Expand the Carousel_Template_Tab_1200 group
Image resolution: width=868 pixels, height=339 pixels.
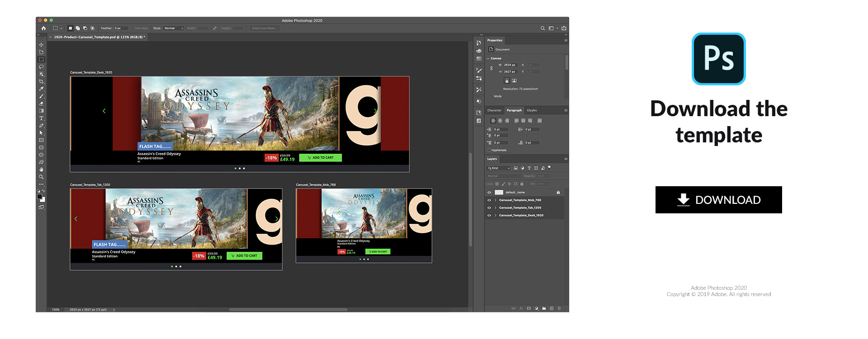coord(495,207)
